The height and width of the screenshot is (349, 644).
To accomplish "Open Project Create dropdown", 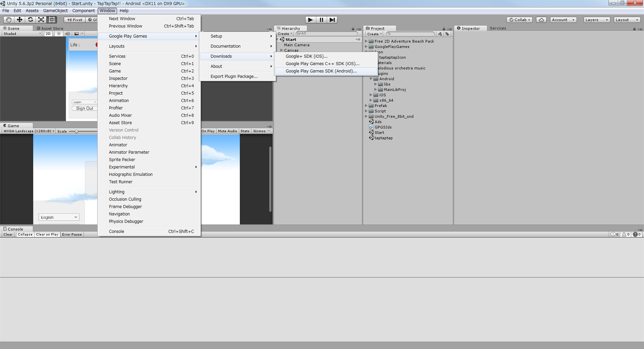I will 374,34.
